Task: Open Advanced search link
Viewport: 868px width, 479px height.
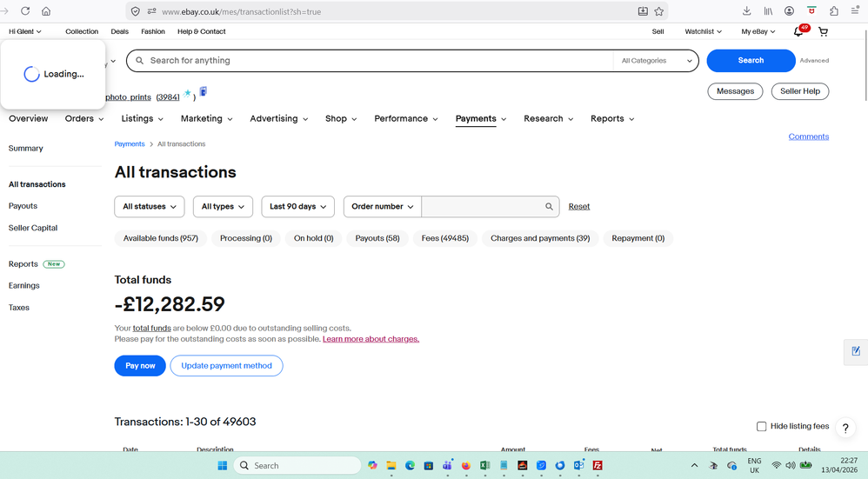Action: click(x=814, y=60)
